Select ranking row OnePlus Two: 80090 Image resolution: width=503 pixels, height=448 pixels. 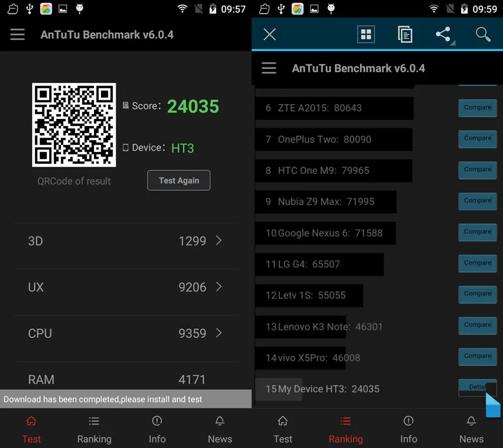pyautogui.click(x=334, y=139)
